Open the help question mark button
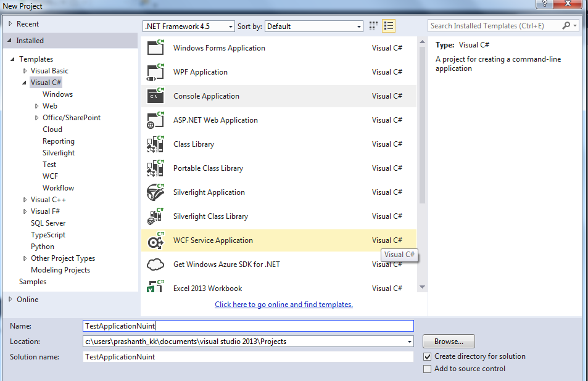This screenshot has width=588, height=381. coord(544,3)
